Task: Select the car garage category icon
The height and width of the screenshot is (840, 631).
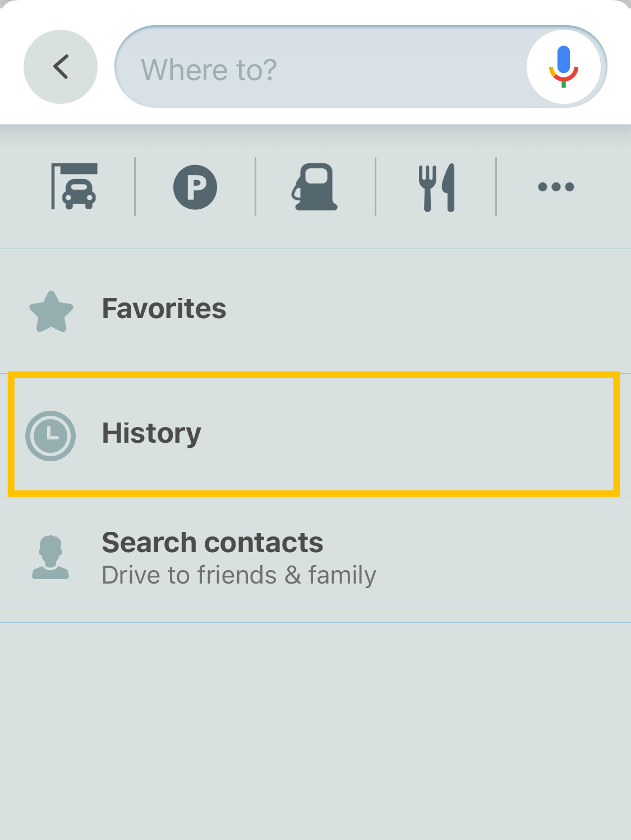Action: coord(74,187)
